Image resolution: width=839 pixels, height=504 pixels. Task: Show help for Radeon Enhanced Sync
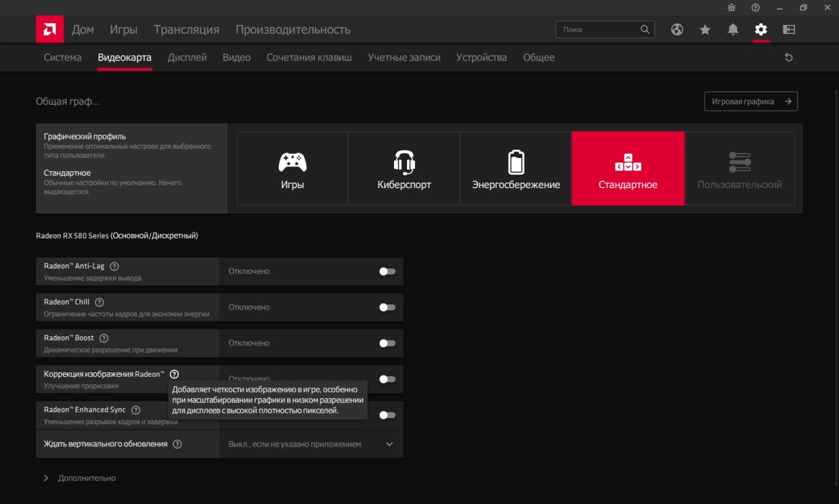(136, 410)
